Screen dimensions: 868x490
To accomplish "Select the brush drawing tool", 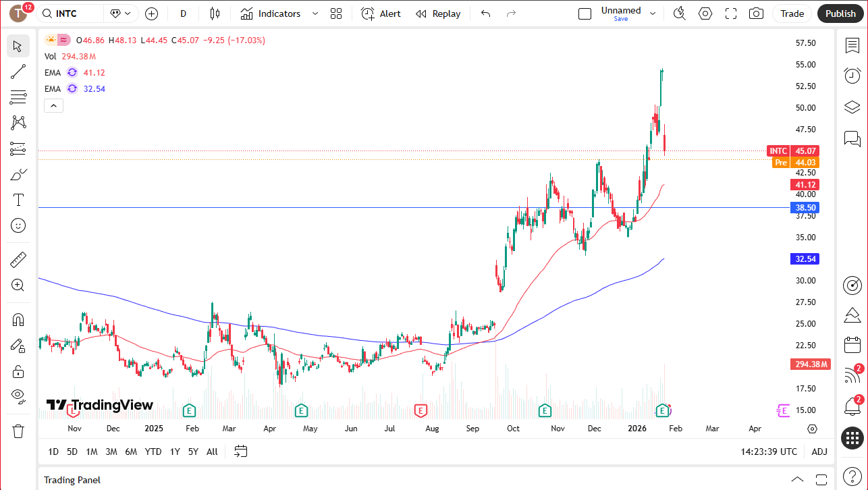I will click(18, 175).
